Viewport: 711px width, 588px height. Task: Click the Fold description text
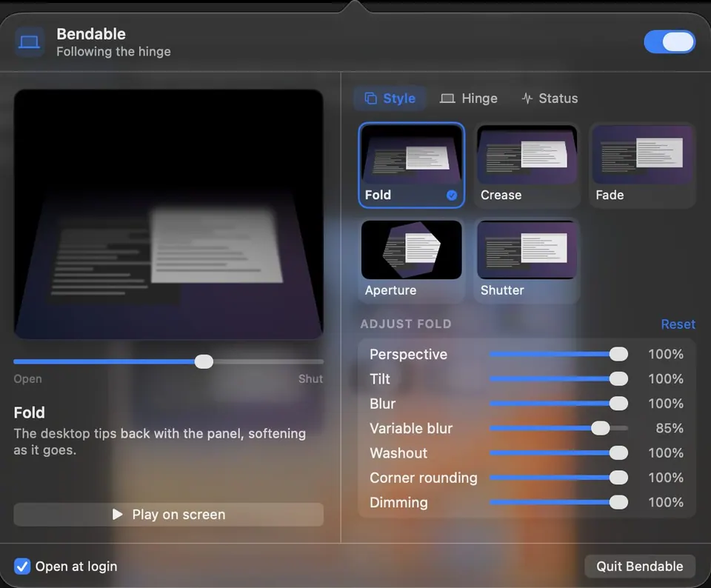[x=160, y=441]
